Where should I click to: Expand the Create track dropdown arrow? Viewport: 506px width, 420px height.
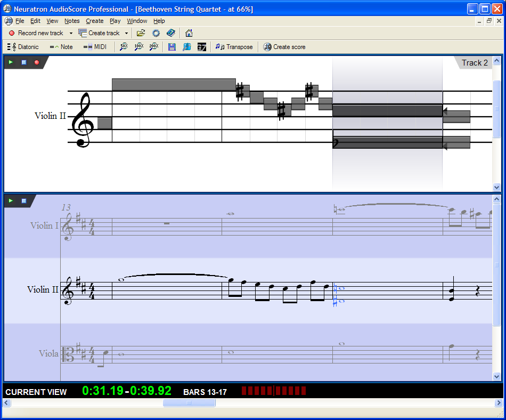tap(126, 33)
